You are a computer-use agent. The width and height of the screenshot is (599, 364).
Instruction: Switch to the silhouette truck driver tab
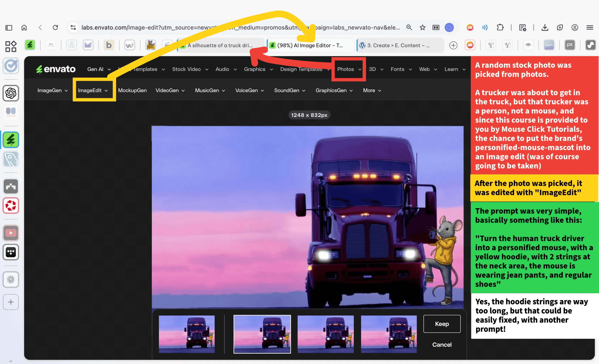tap(220, 45)
